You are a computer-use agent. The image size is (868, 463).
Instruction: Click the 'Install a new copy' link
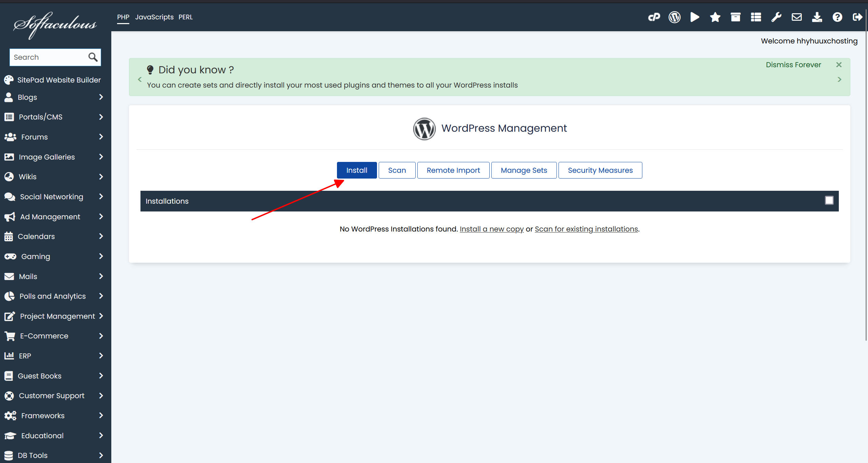[492, 229]
